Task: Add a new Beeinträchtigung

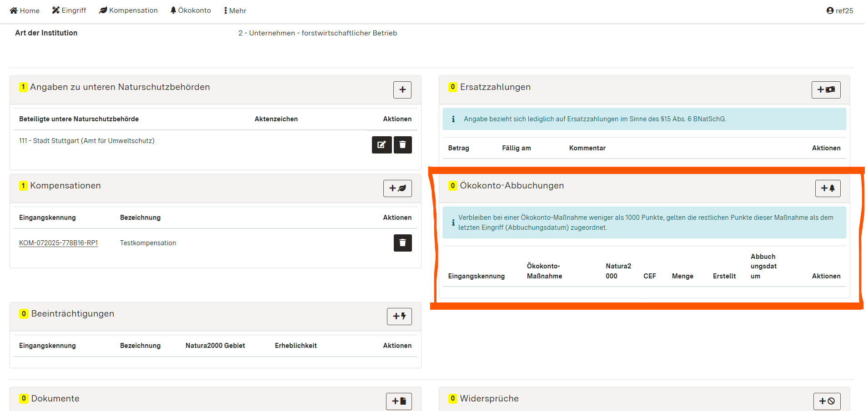Action: [399, 317]
